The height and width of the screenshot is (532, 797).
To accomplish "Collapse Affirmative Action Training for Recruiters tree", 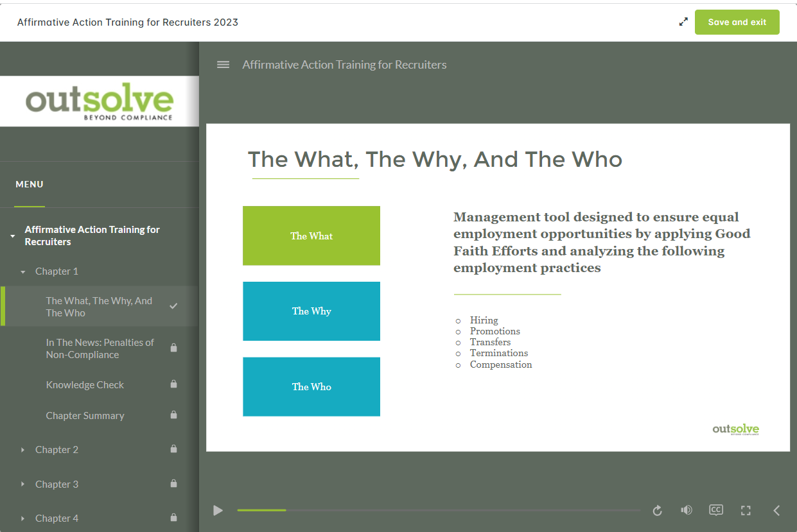I will 13,236.
